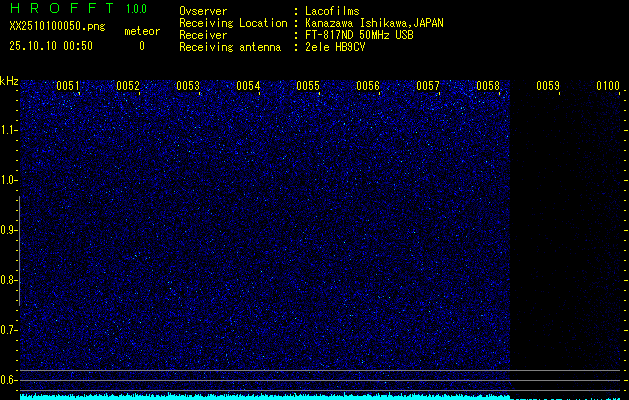Click the meteor count value 0

141,45
